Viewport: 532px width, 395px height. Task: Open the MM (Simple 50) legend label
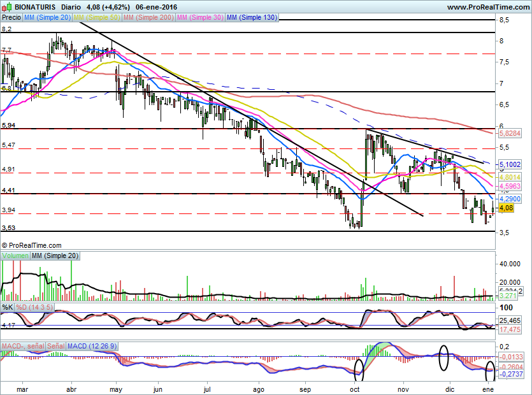pyautogui.click(x=97, y=17)
